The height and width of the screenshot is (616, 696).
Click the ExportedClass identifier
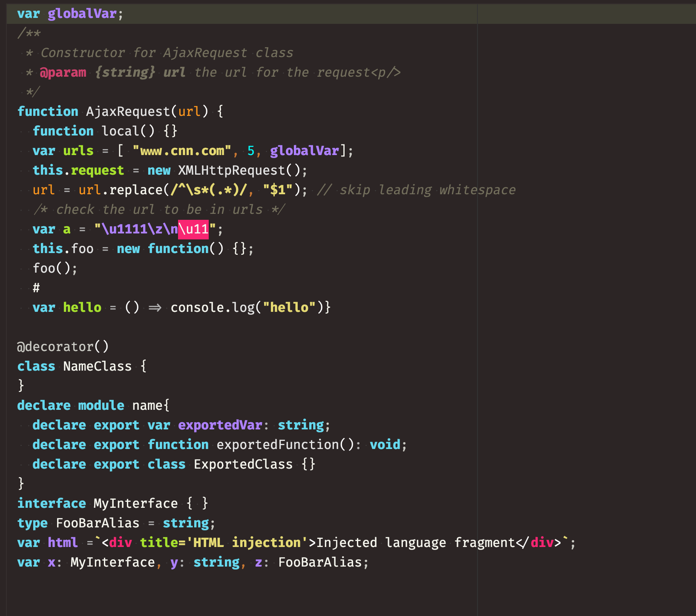pos(243,464)
